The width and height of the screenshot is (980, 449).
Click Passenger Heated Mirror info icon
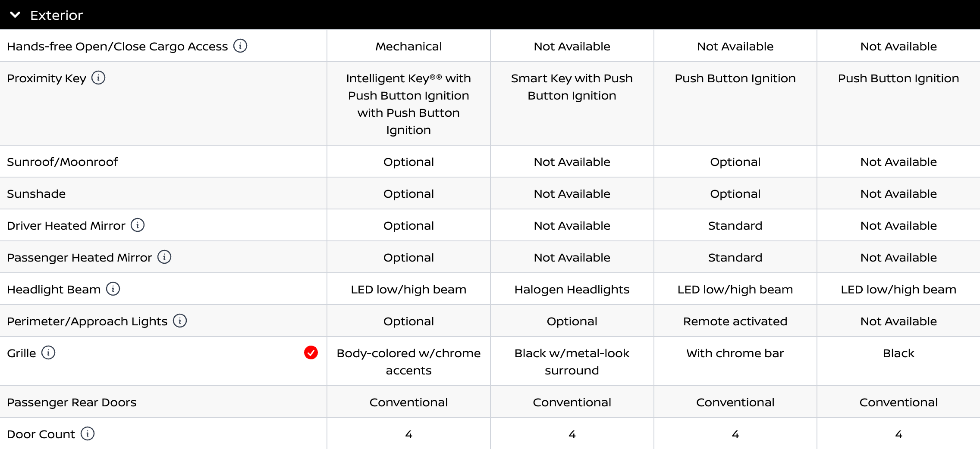coord(164,257)
